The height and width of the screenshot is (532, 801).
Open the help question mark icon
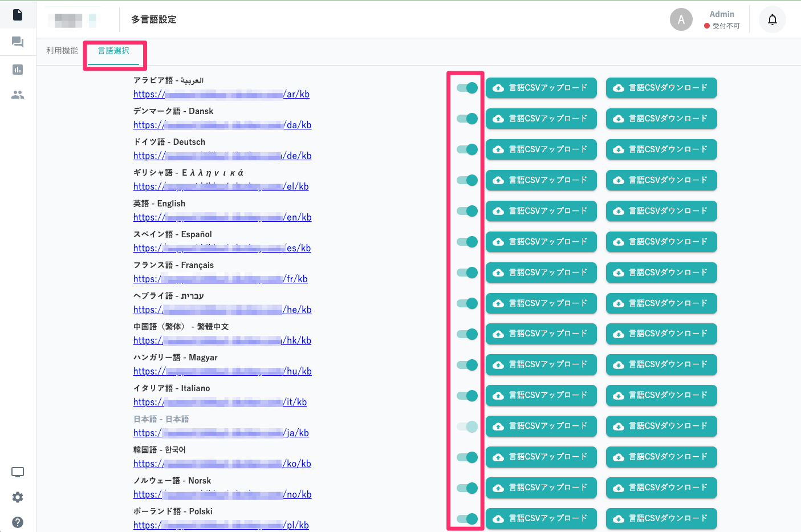(18, 522)
